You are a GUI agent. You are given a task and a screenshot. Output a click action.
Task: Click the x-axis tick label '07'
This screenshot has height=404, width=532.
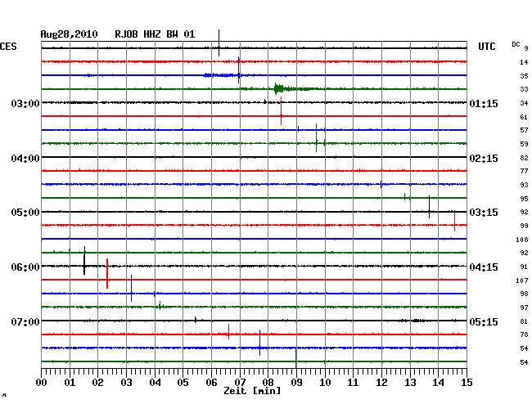click(240, 383)
